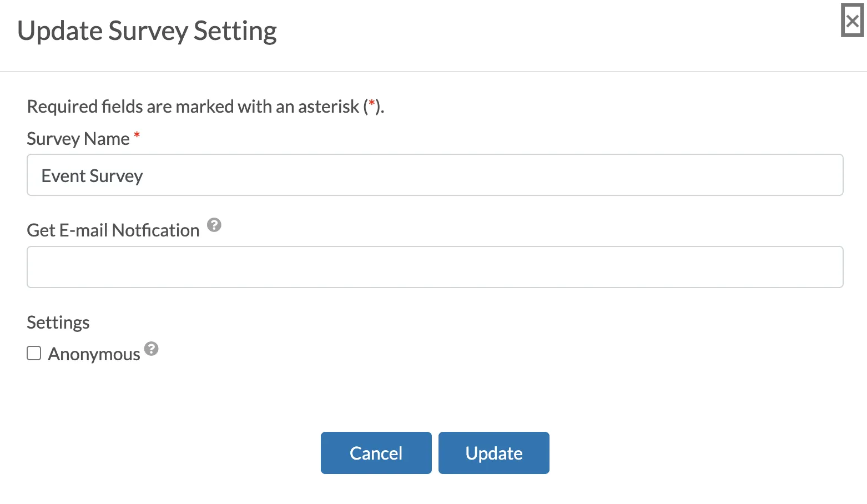
Task: Click the word Update in dialog title
Action: (x=59, y=31)
